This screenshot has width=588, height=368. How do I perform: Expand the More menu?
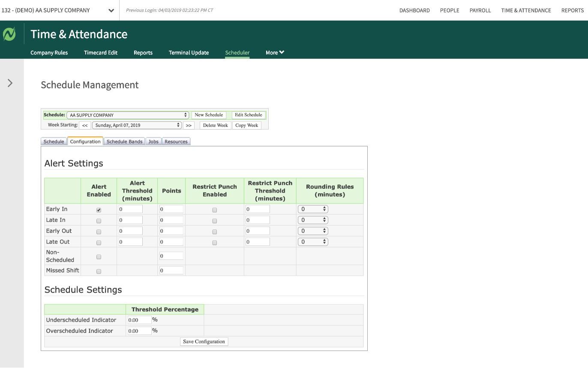(275, 53)
